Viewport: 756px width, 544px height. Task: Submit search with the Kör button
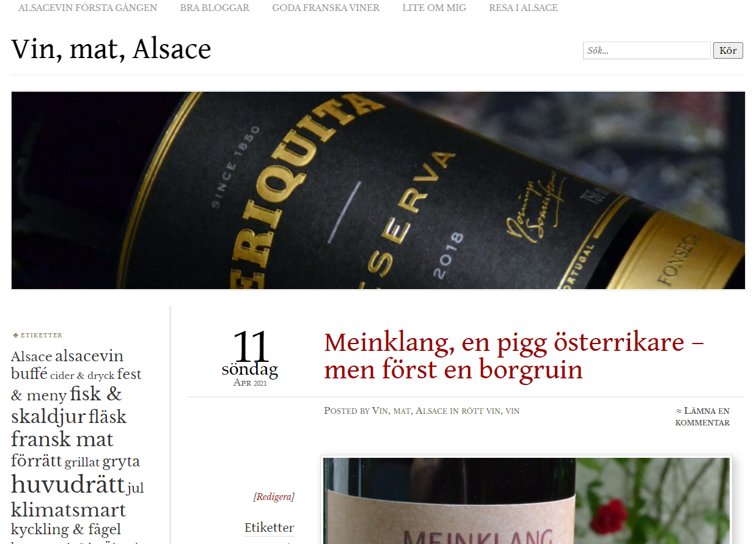tap(728, 51)
